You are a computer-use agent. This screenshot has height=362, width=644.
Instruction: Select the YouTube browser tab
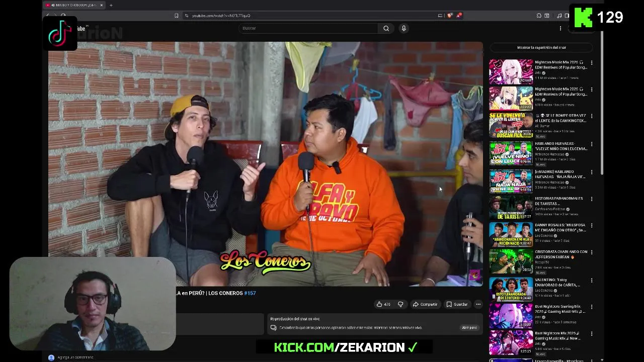(74, 5)
